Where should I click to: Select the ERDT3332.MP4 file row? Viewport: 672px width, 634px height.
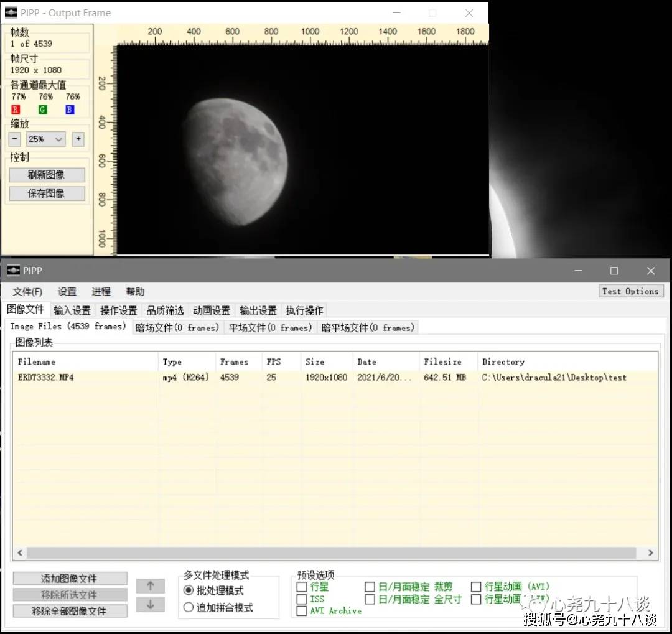click(335, 378)
